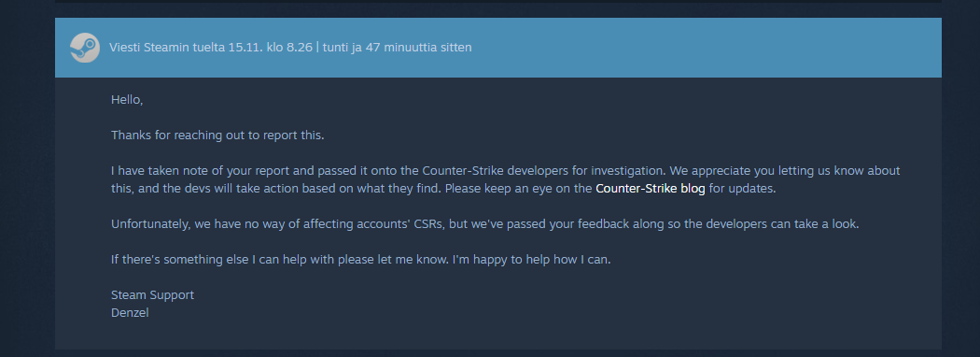Click the 'Steam Support' signature line
The height and width of the screenshot is (357, 980).
152,295
